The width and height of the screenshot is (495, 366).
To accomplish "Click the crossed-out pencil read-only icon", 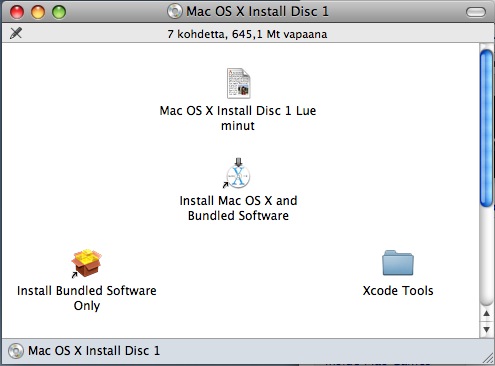I will 16,33.
